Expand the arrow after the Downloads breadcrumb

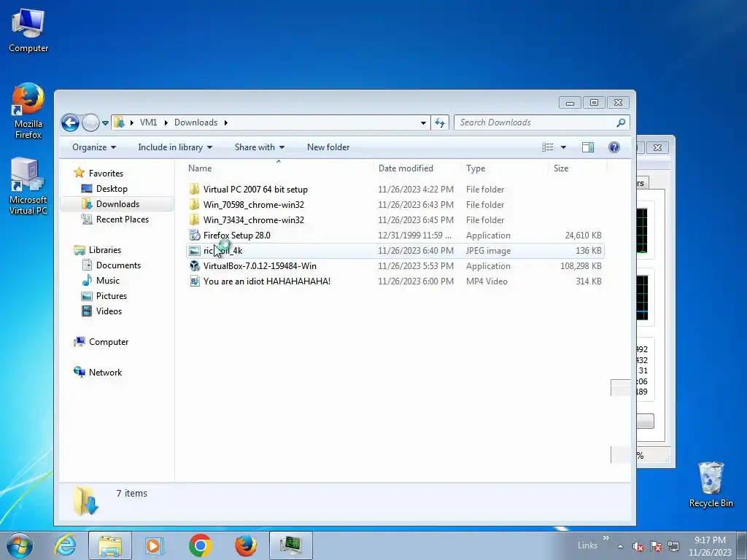(226, 122)
